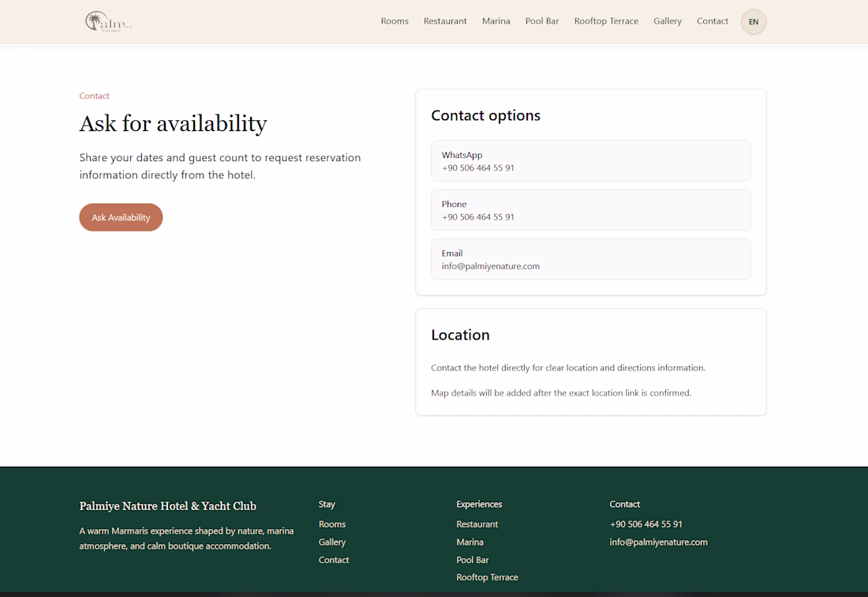Click the Rooms link in footer Stay column
This screenshot has width=868, height=597.
332,524
